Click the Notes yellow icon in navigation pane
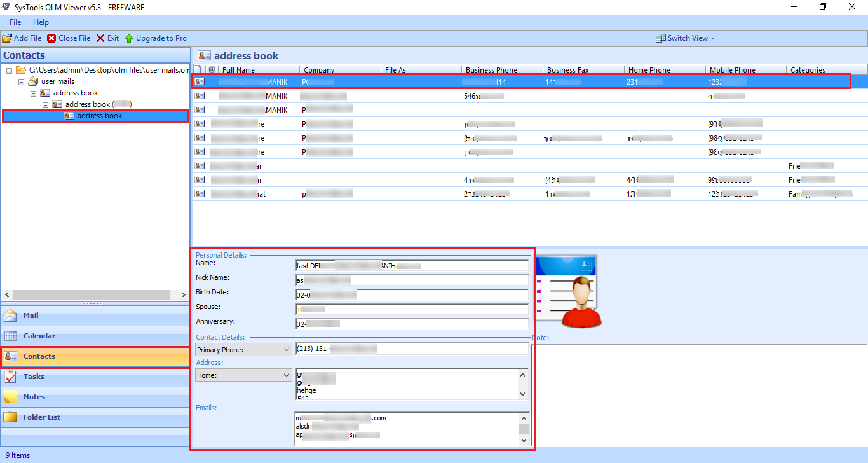The height and width of the screenshot is (463, 868). (11, 397)
